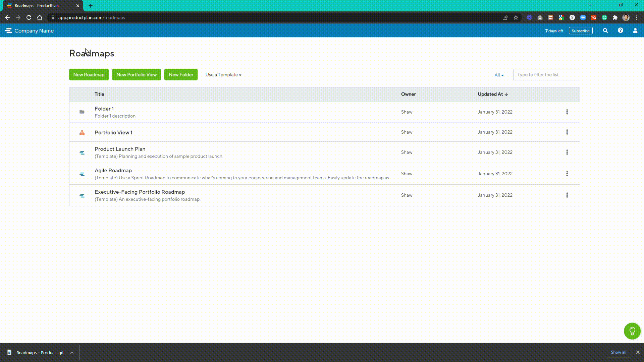This screenshot has height=362, width=644.
Task: Expand the Use a Template dropdown
Action: pyautogui.click(x=223, y=75)
